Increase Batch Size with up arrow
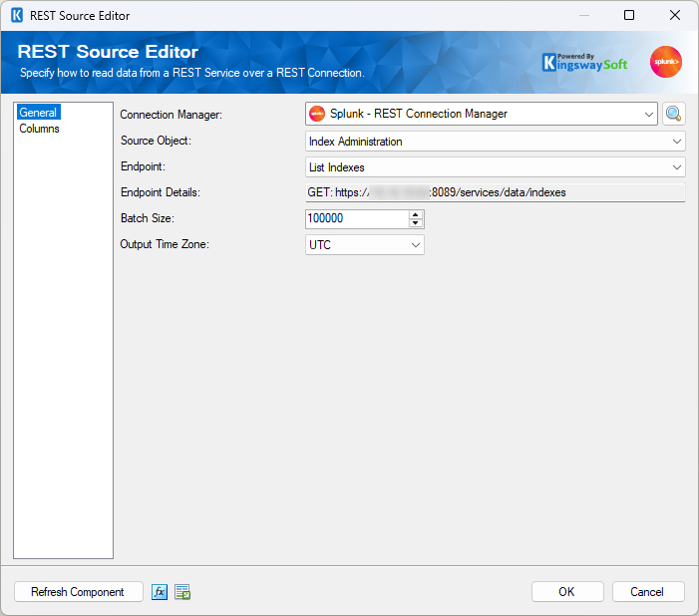The width and height of the screenshot is (699, 616). [416, 215]
